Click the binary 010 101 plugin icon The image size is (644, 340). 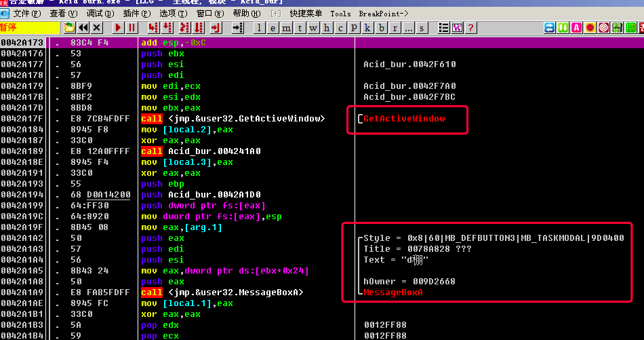pyautogui.click(x=618, y=28)
